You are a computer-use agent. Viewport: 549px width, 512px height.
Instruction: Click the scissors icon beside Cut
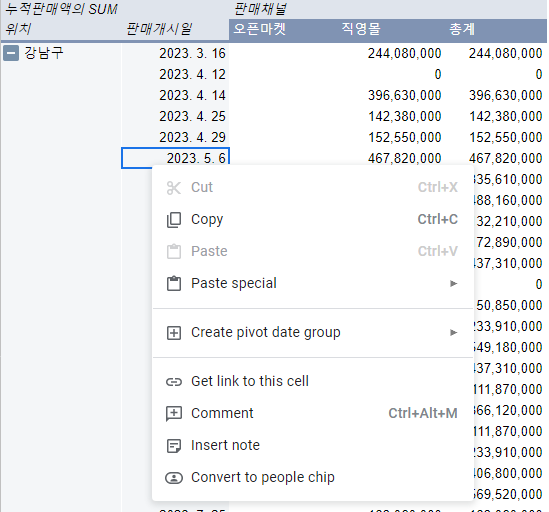click(174, 188)
